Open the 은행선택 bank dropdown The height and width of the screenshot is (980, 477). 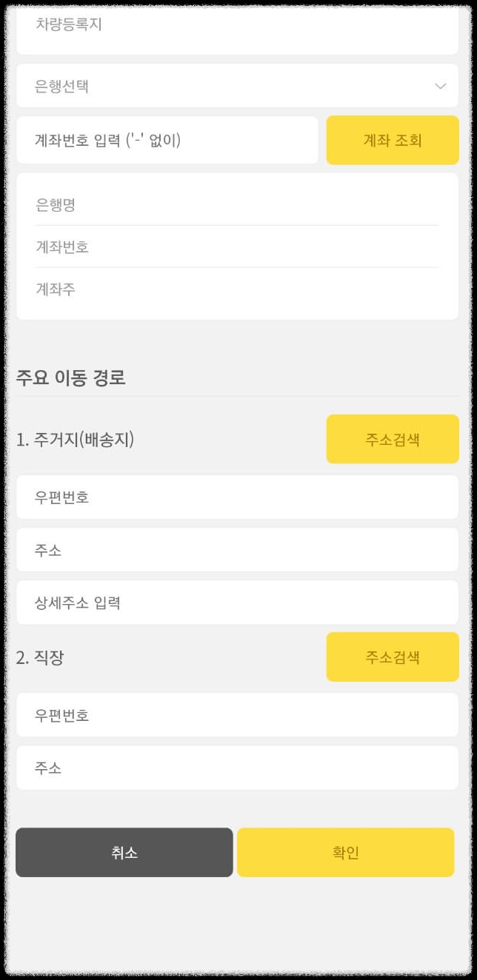[x=237, y=85]
